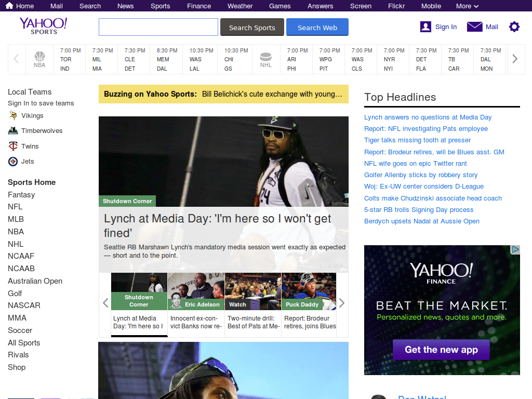Open the Buzzing on Yahoo Sports banner
The image size is (532, 399).
(223, 94)
